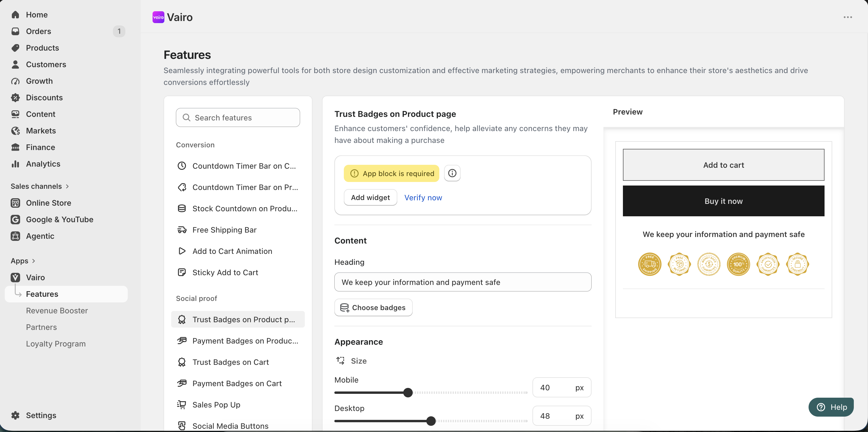The image size is (868, 432).
Task: Go to Revenue Booster submenu item
Action: pyautogui.click(x=57, y=311)
